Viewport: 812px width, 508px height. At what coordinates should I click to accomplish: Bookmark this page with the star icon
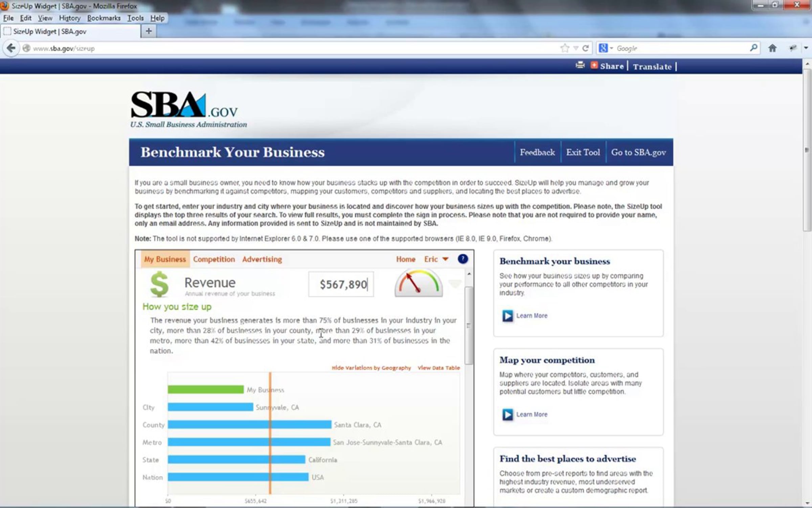pyautogui.click(x=565, y=48)
